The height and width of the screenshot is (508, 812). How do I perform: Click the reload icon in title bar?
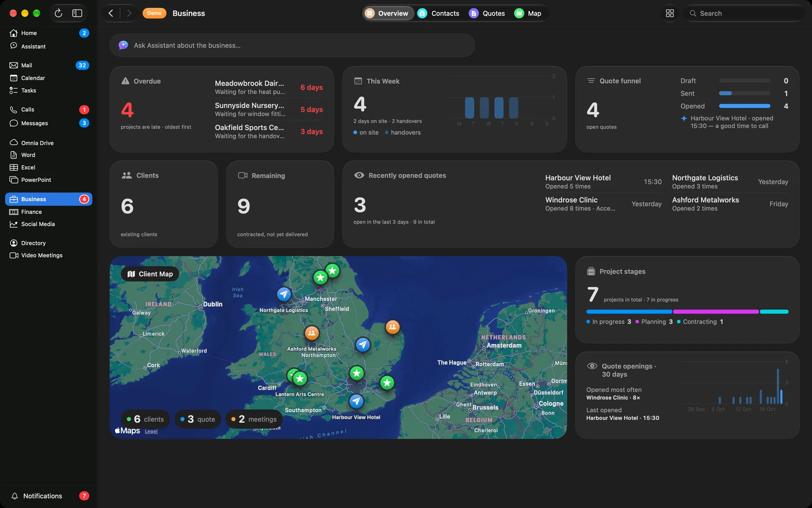coord(58,13)
